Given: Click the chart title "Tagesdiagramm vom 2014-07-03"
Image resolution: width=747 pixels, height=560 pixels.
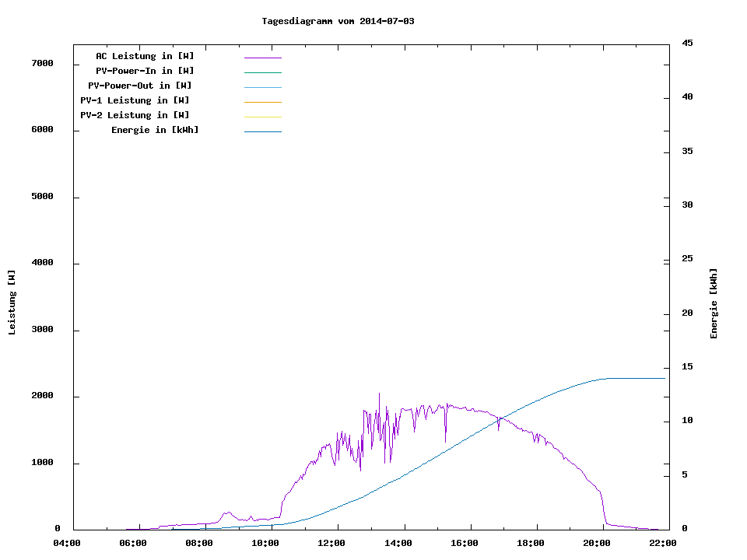Looking at the screenshot, I should pyautogui.click(x=338, y=21).
